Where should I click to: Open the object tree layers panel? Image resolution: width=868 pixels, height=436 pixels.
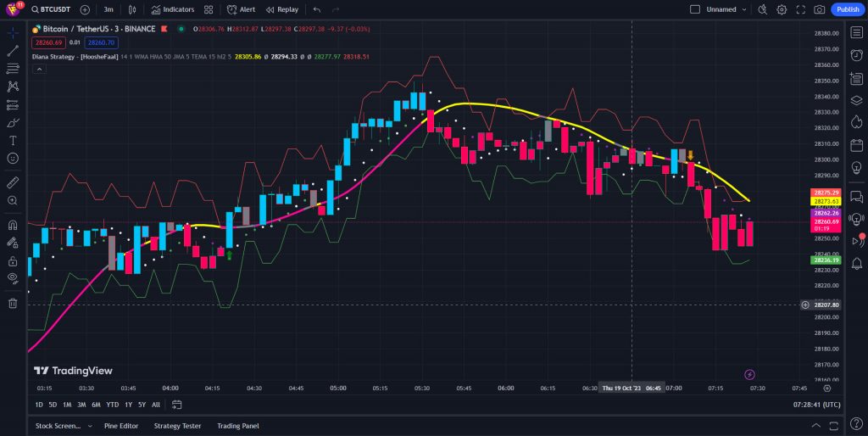[x=856, y=100]
